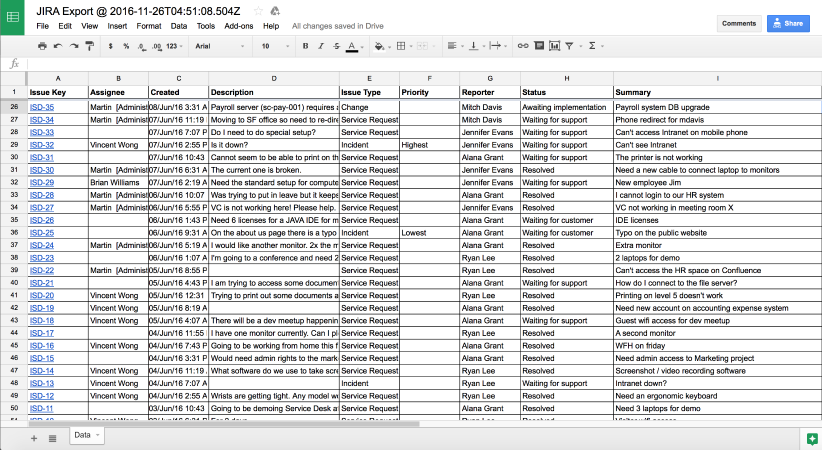The height and width of the screenshot is (450, 822).
Task: Open the Google Sheets home icon
Action: click(x=12, y=17)
